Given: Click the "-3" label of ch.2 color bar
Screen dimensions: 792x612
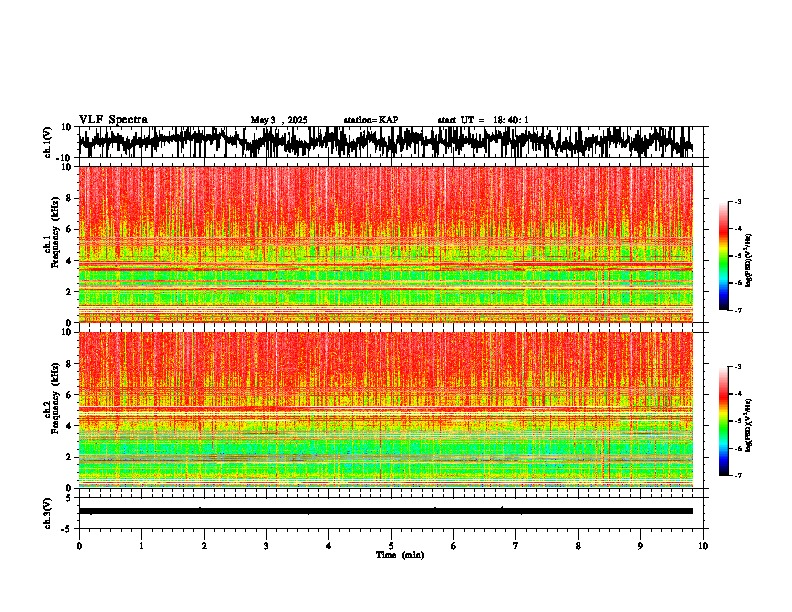Looking at the screenshot, I should (x=737, y=367).
